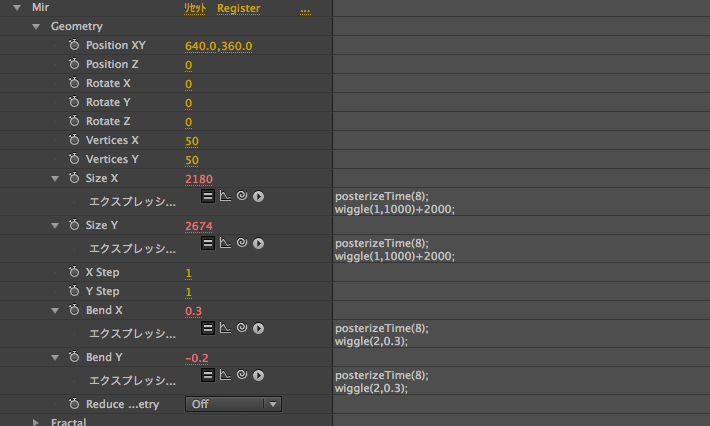
Task: Click the Rotate Y stopwatch icon
Action: click(x=74, y=103)
